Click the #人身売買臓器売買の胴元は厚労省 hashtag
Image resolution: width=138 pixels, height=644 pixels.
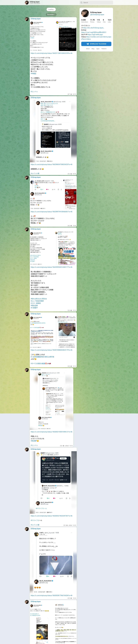pos(42,357)
